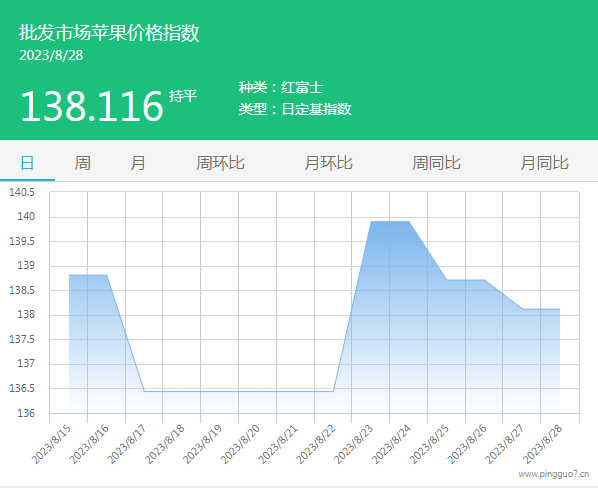Select the 月同比 tab
The image size is (598, 488).
[x=545, y=163]
